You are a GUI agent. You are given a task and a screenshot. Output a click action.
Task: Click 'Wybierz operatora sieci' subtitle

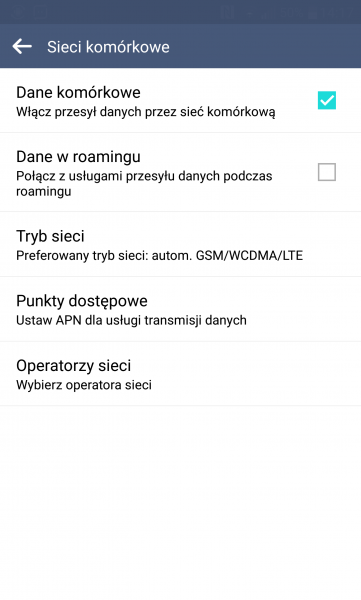click(84, 385)
